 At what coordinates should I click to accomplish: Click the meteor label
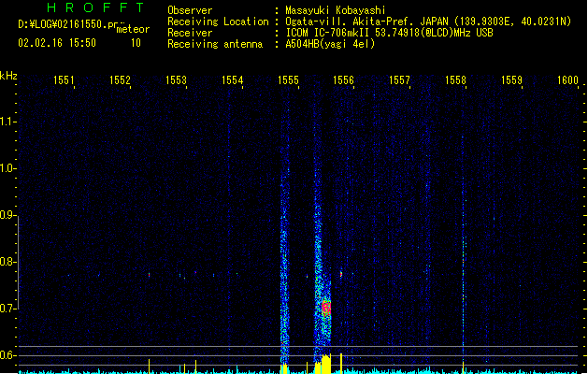tap(133, 29)
